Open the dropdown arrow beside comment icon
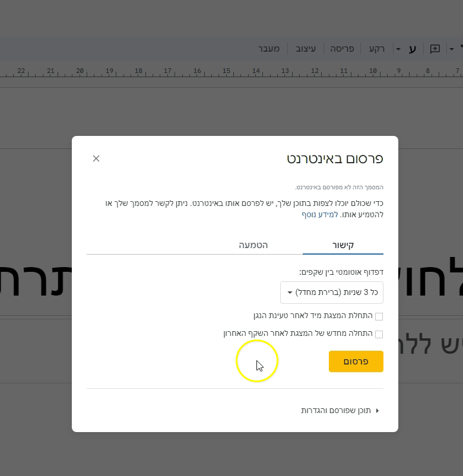The width and height of the screenshot is (463, 476). tap(452, 49)
